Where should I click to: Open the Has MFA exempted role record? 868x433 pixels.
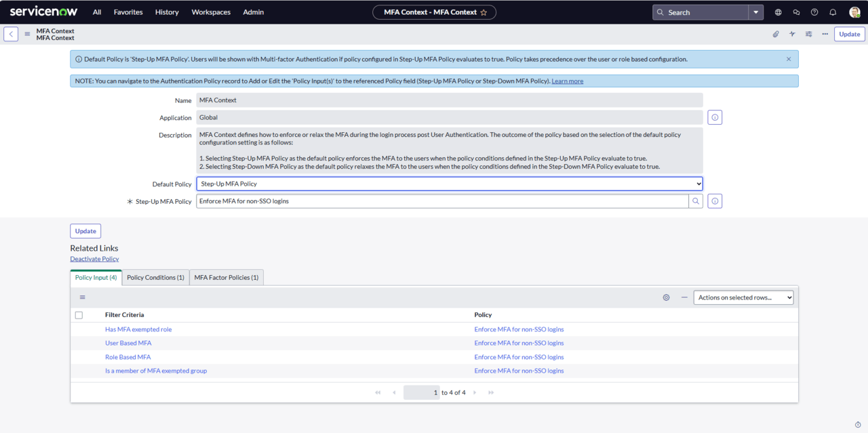coord(138,329)
